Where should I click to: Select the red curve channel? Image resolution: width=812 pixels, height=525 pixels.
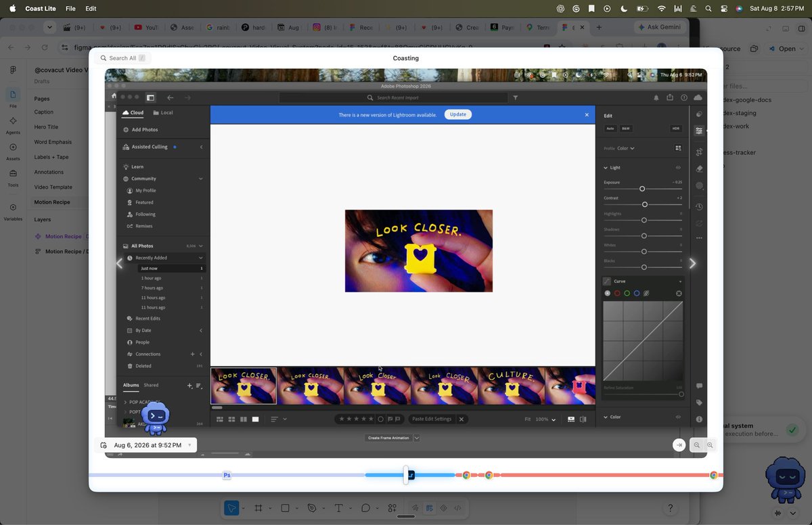click(617, 294)
